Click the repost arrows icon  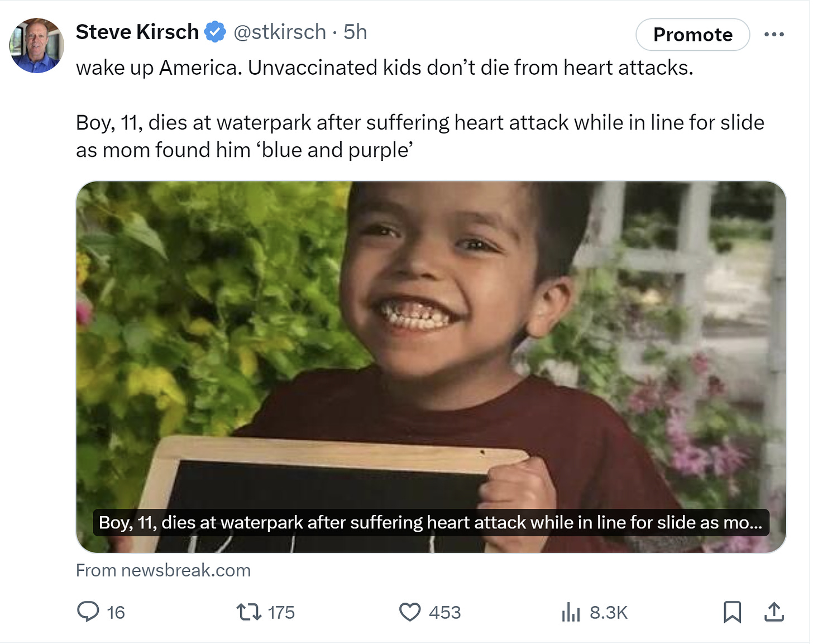coord(248,612)
